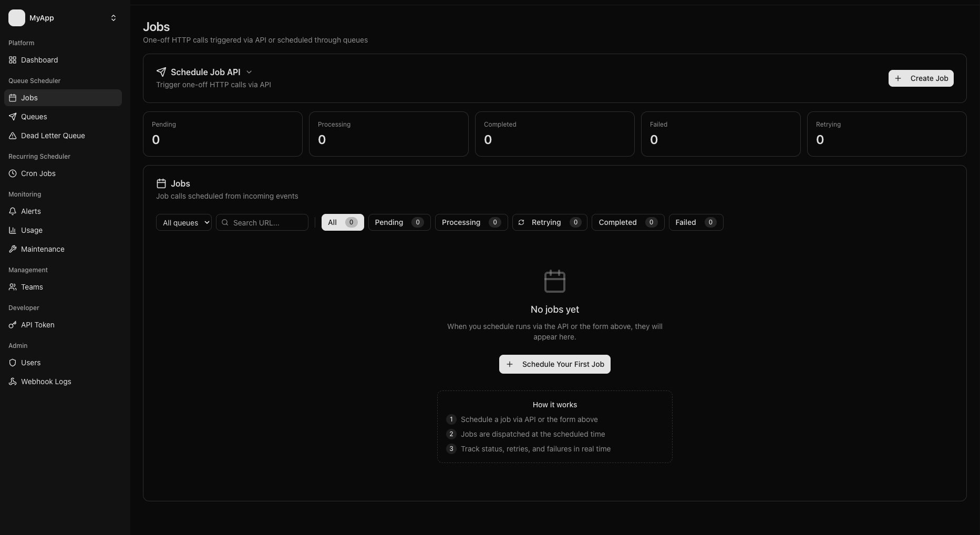Open Cron Jobs under Recurring Scheduler
Screen dimensions: 980x535
pos(38,173)
